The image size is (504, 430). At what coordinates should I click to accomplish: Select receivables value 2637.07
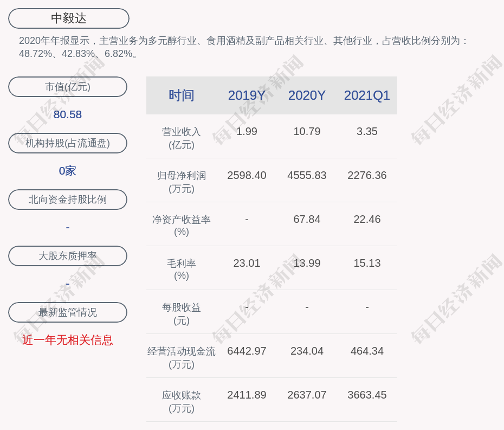click(x=307, y=395)
